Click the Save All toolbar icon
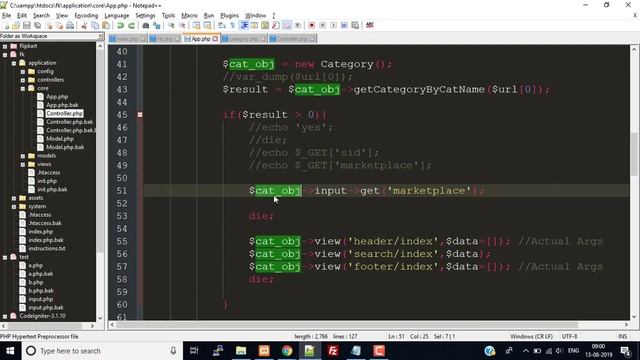This screenshot has height=360, width=640. (x=37, y=25)
